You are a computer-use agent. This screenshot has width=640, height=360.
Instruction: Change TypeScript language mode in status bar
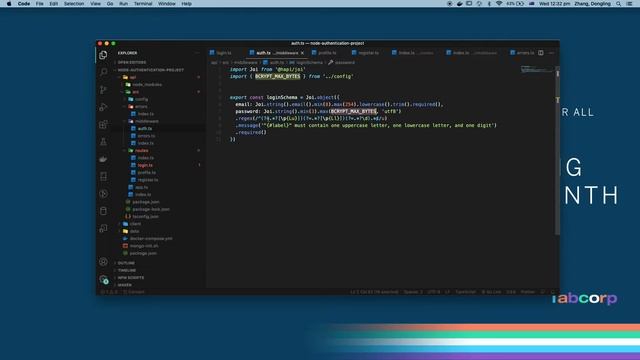(465, 292)
